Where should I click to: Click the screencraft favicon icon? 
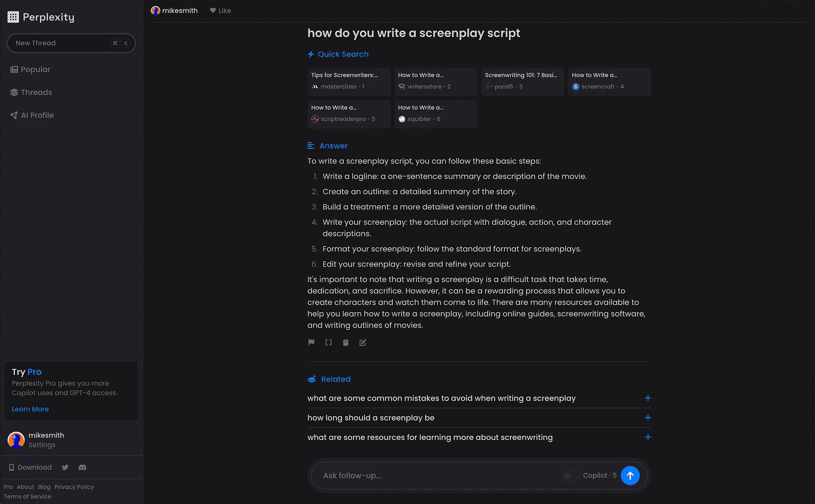point(576,86)
